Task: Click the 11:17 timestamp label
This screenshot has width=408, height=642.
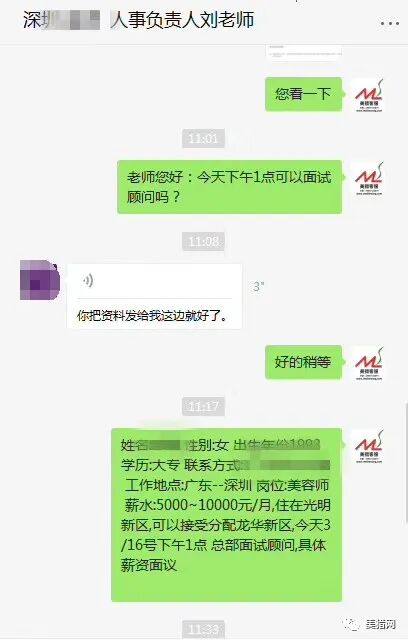Action: tap(203, 407)
